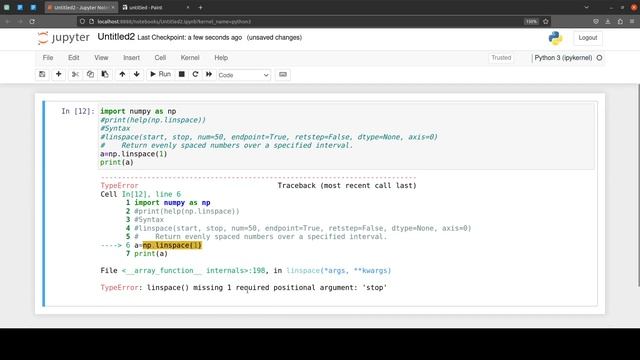
Task: Click the first desktop app icon in top bar
Action: click(x=7, y=7)
